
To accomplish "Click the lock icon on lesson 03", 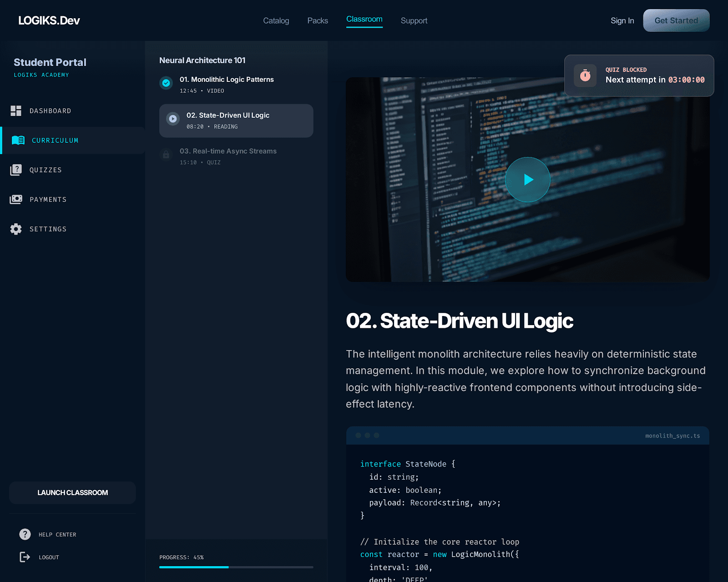I will pyautogui.click(x=166, y=155).
